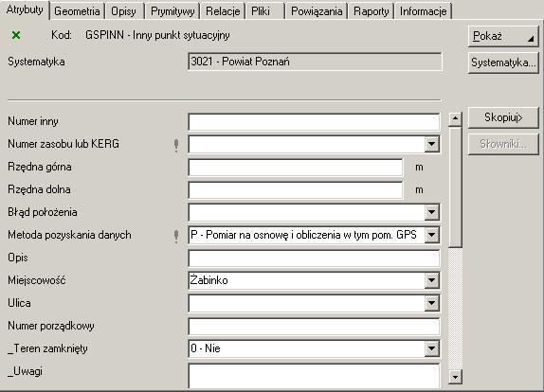Click exclamation icon next to Numer zasobu lub KERG
544x392 pixels.
click(x=176, y=145)
